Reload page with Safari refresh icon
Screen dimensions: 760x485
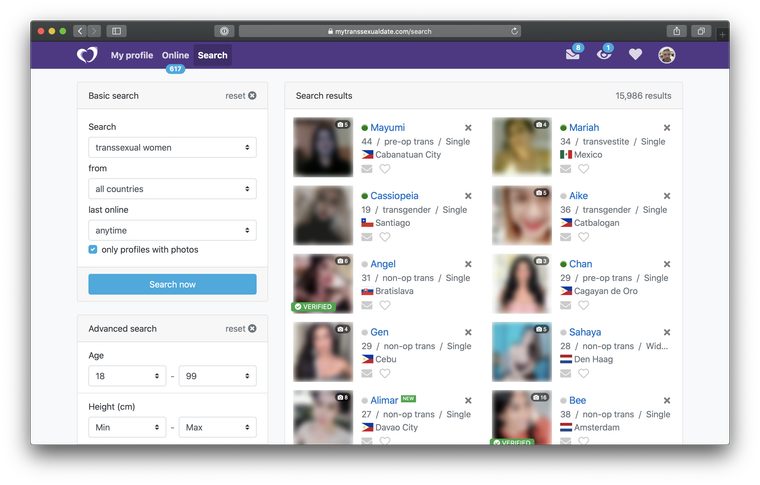[514, 31]
